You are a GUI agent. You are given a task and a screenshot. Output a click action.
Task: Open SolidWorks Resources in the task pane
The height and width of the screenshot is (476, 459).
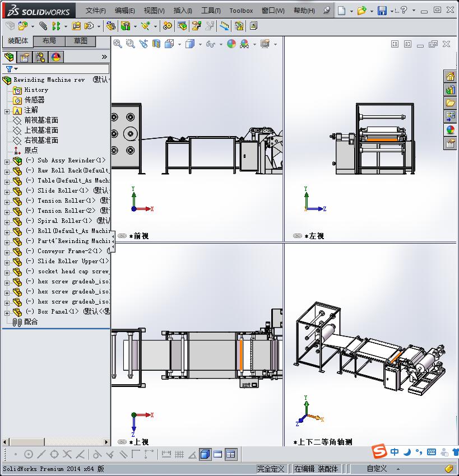(450, 77)
